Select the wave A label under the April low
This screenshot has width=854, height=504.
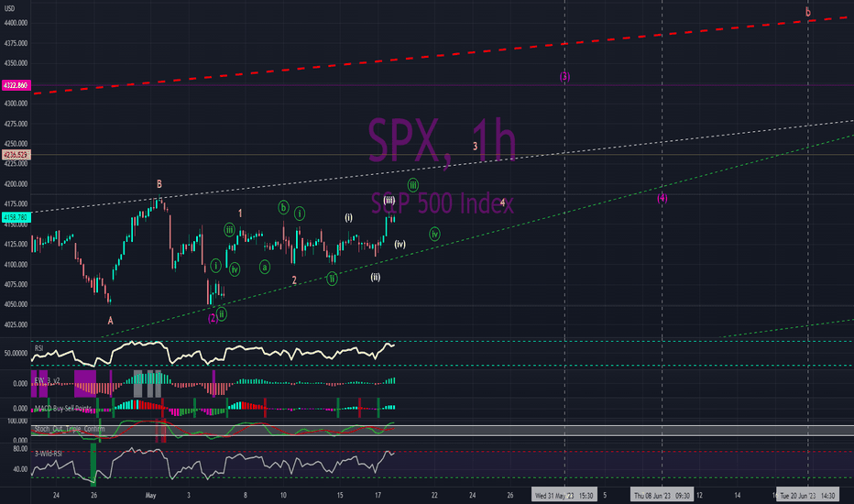pos(110,321)
